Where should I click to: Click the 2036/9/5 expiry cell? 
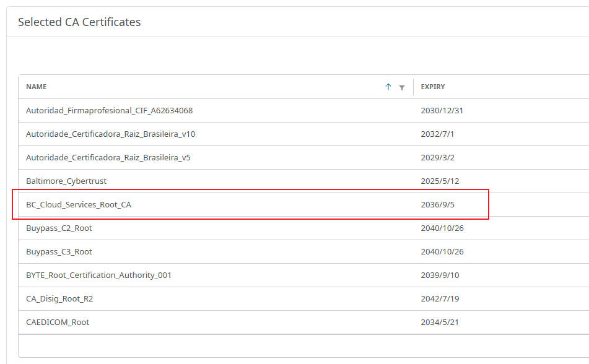click(x=438, y=205)
